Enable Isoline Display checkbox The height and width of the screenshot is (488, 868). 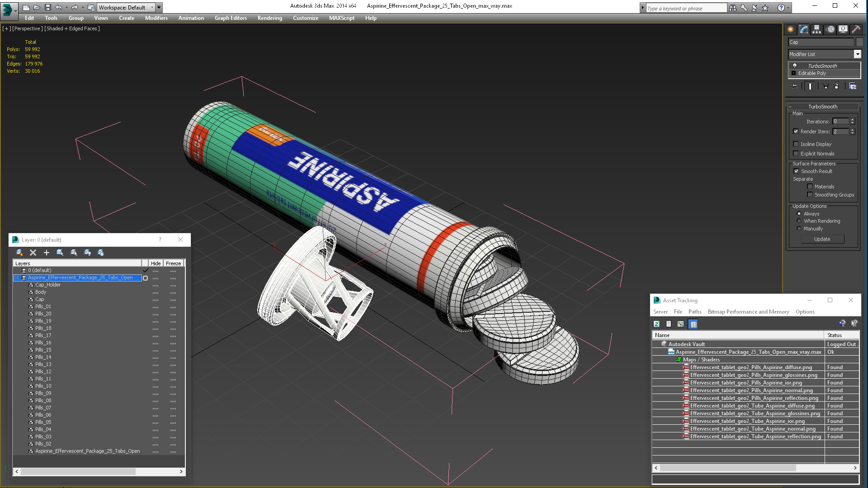pos(796,144)
